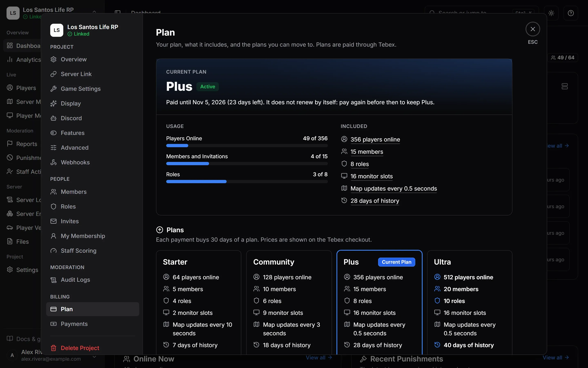This screenshot has width=588, height=368.
Task: Open My Membership page
Action: (92, 236)
